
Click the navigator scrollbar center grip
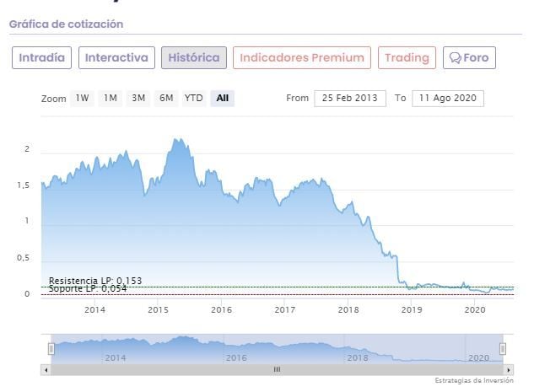point(277,369)
